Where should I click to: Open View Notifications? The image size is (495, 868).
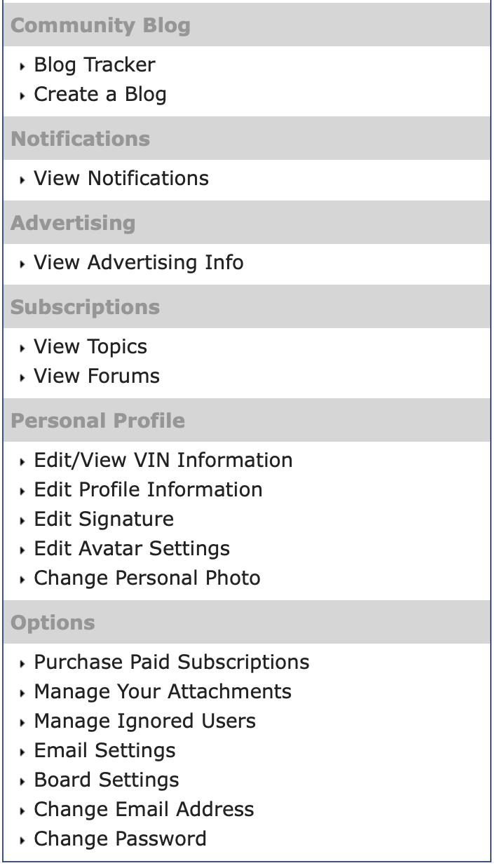pyautogui.click(x=121, y=179)
